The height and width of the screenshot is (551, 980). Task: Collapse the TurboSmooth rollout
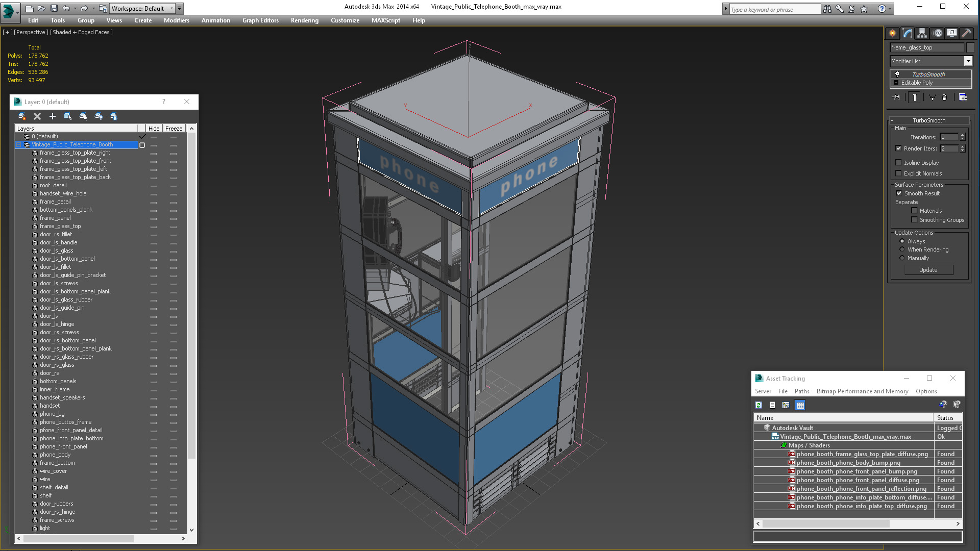coord(892,121)
